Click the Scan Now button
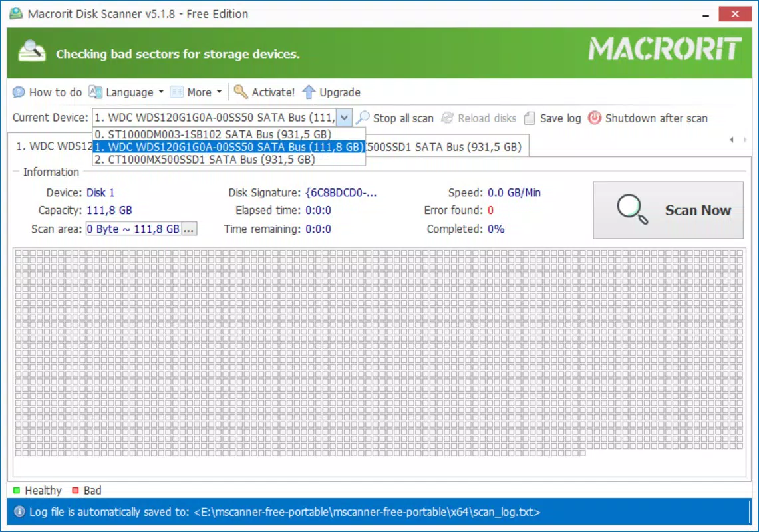The height and width of the screenshot is (532, 759). click(x=668, y=210)
